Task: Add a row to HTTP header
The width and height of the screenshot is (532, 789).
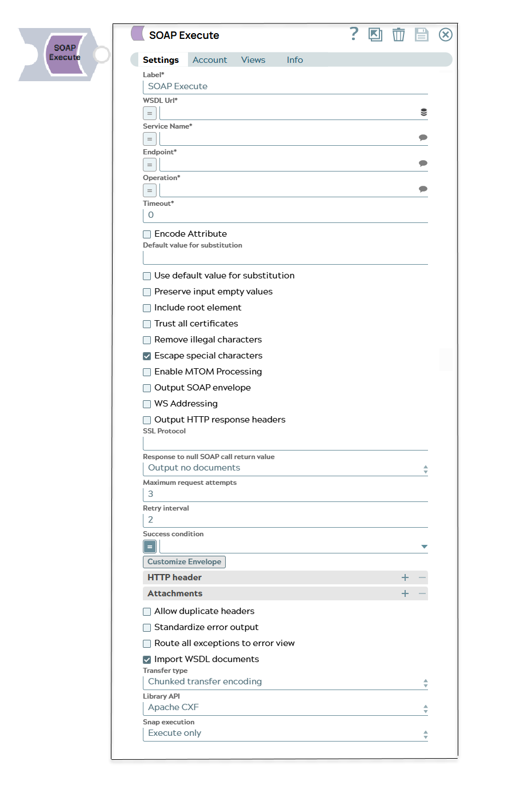Action: click(405, 577)
